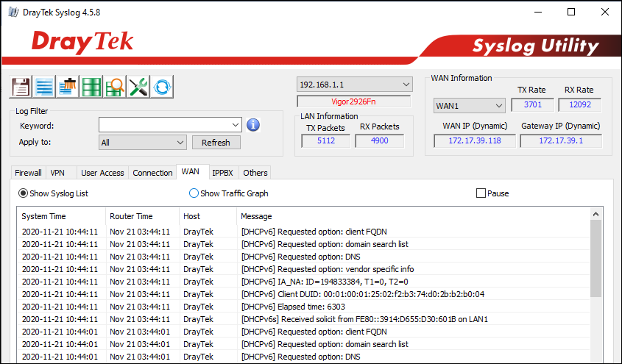Open the User Access tab

coord(102,173)
